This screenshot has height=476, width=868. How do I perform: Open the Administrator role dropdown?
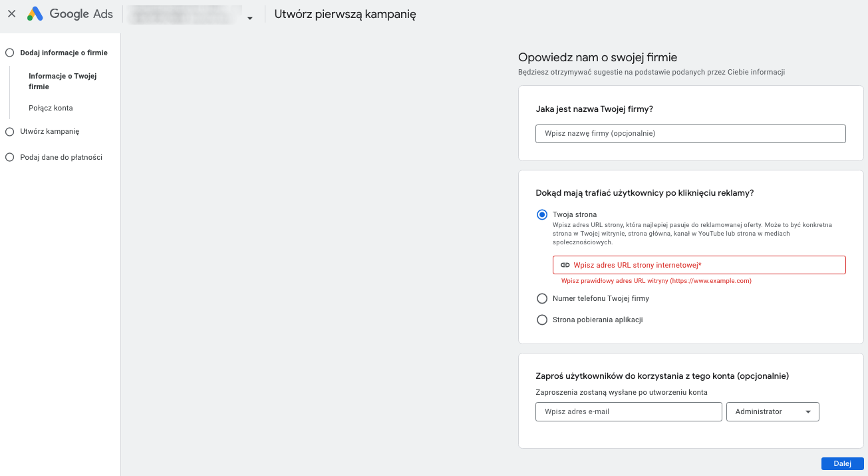coord(772,411)
